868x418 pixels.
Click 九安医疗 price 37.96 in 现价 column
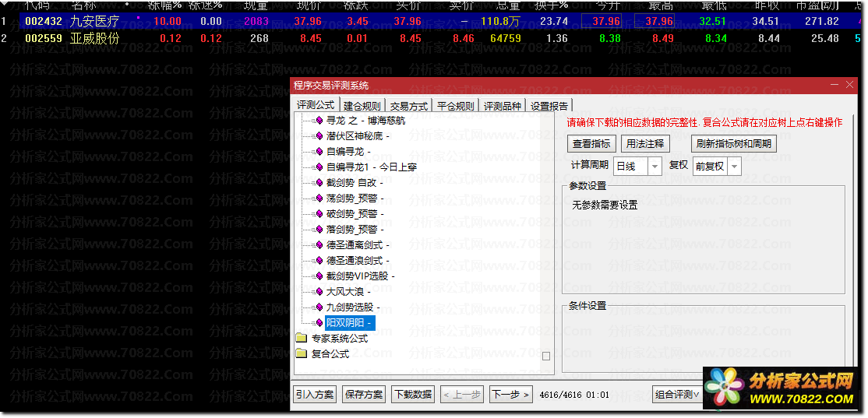(308, 22)
